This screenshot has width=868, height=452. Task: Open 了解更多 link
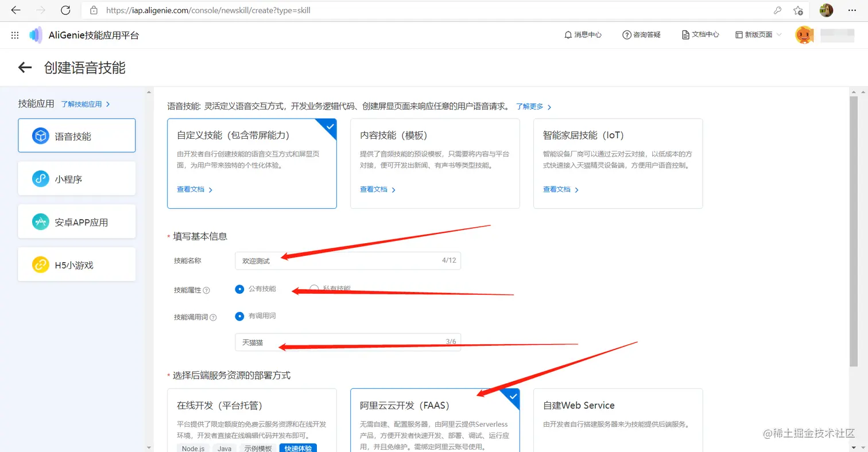pyautogui.click(x=533, y=107)
